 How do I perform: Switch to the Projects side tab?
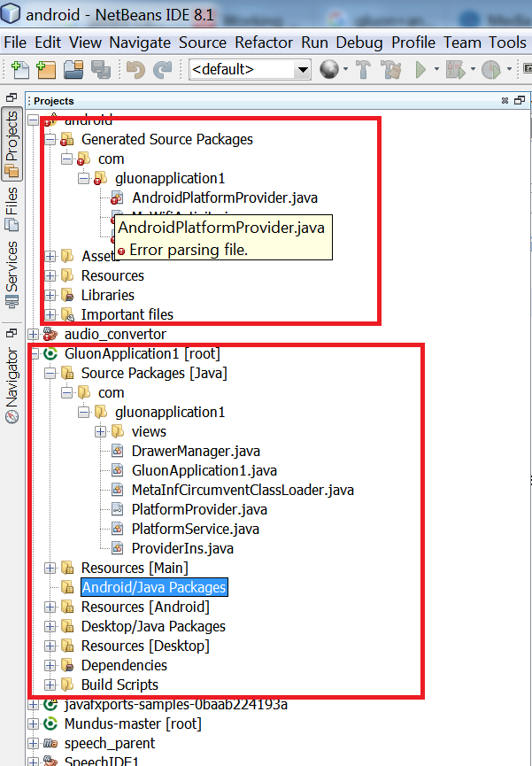coord(12,143)
